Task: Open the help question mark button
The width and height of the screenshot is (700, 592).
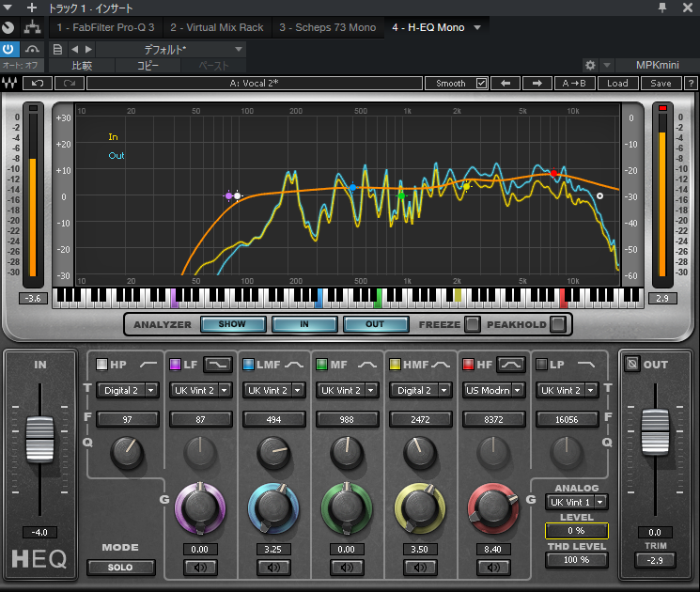Action: [691, 83]
